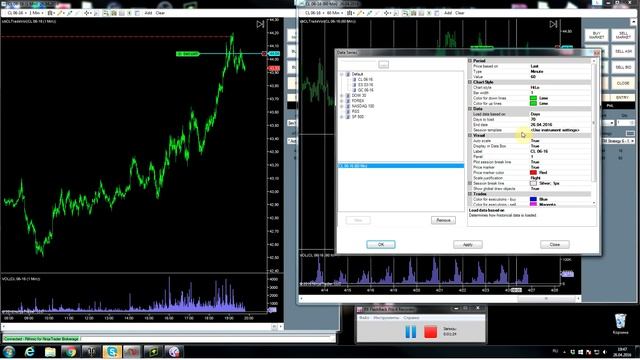Collapse the Trades property section
640x360 pixels.
point(470,194)
